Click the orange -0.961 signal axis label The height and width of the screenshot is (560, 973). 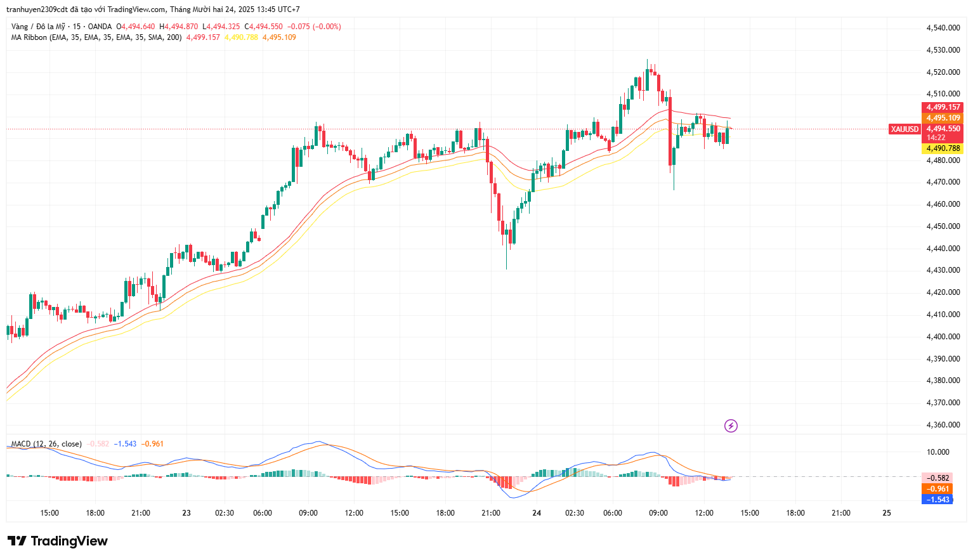[937, 489]
